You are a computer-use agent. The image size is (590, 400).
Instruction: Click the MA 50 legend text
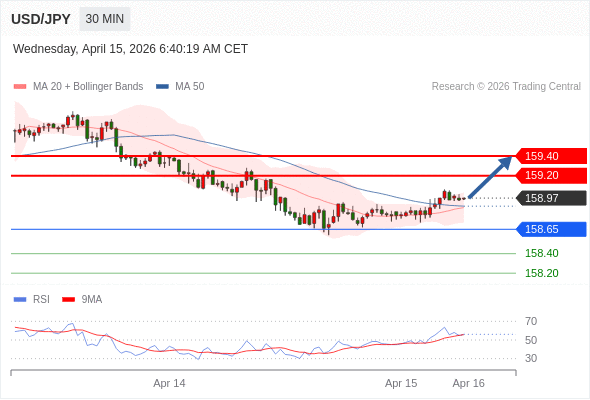pyautogui.click(x=190, y=87)
